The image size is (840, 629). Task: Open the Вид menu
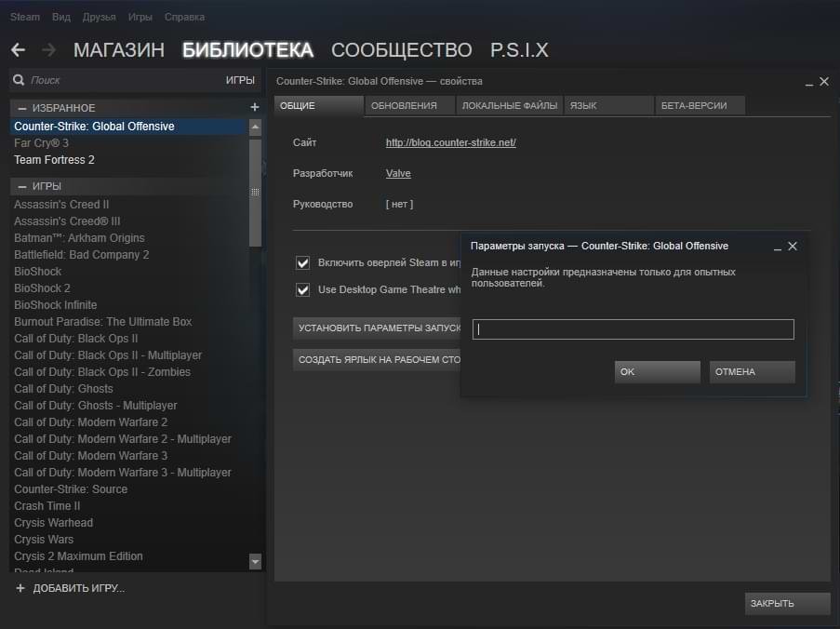click(x=61, y=17)
